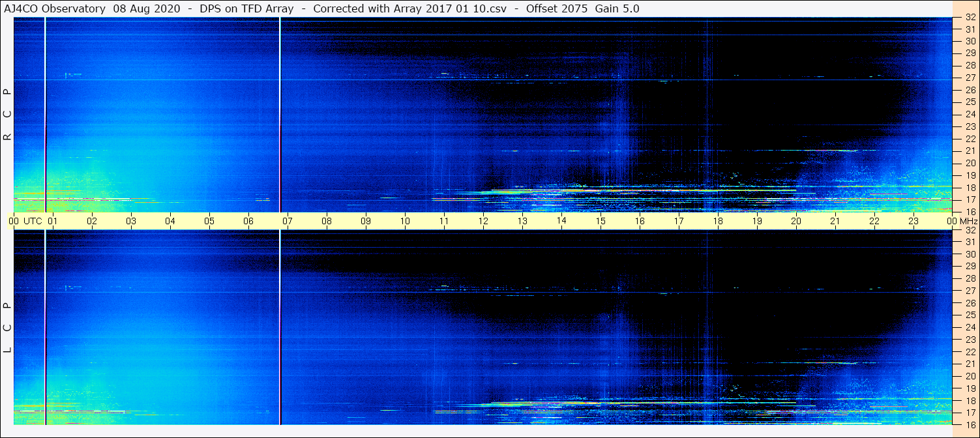The width and height of the screenshot is (980, 438).
Task: Click hour label "16" on time axis
Action: (640, 221)
